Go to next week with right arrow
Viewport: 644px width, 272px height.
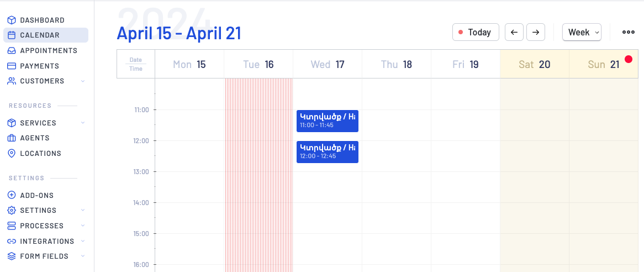click(x=536, y=32)
